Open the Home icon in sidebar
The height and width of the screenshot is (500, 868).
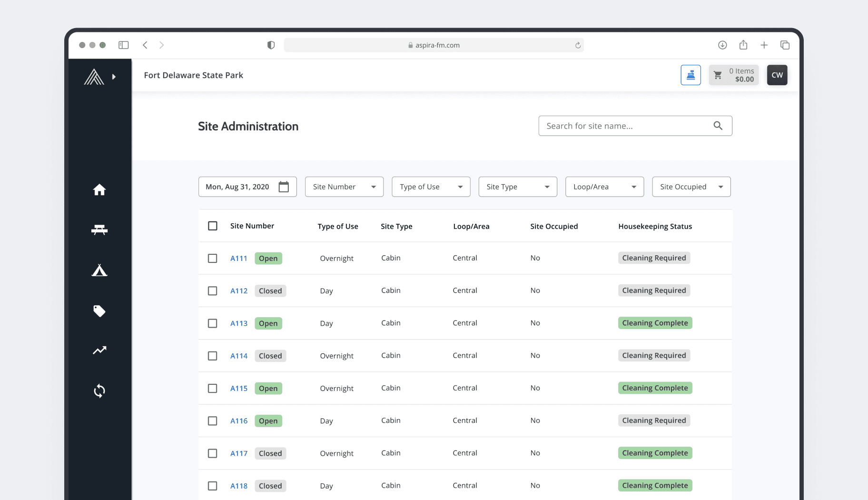point(99,190)
